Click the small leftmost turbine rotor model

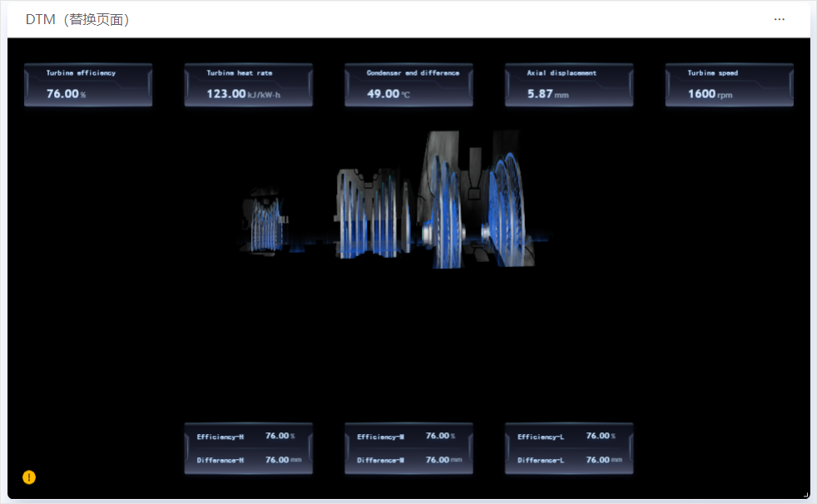(x=266, y=223)
